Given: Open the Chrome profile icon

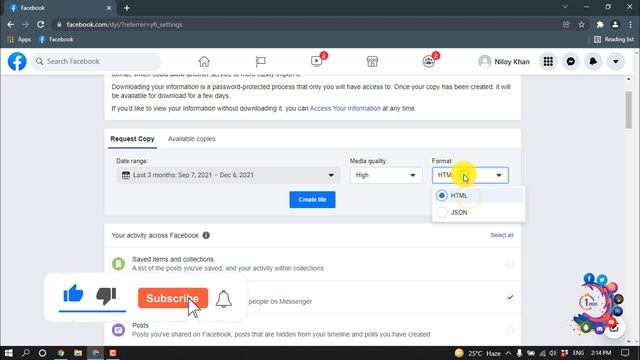Looking at the screenshot, I should pyautogui.click(x=615, y=24).
